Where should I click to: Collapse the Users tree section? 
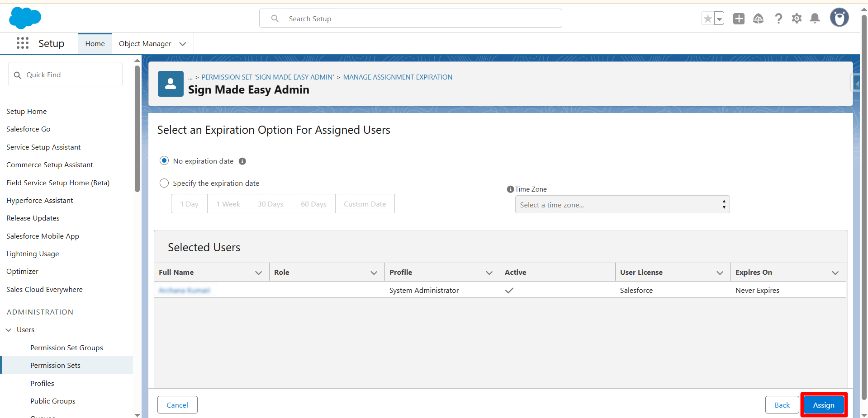tap(9, 330)
